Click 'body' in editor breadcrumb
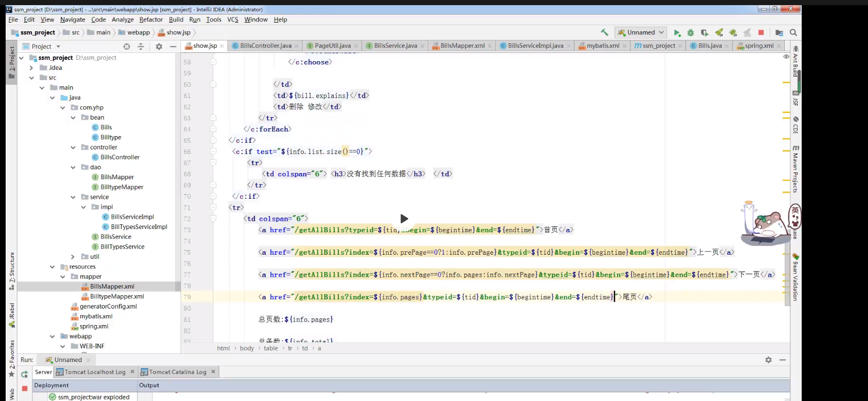The width and height of the screenshot is (868, 401). coord(247,348)
